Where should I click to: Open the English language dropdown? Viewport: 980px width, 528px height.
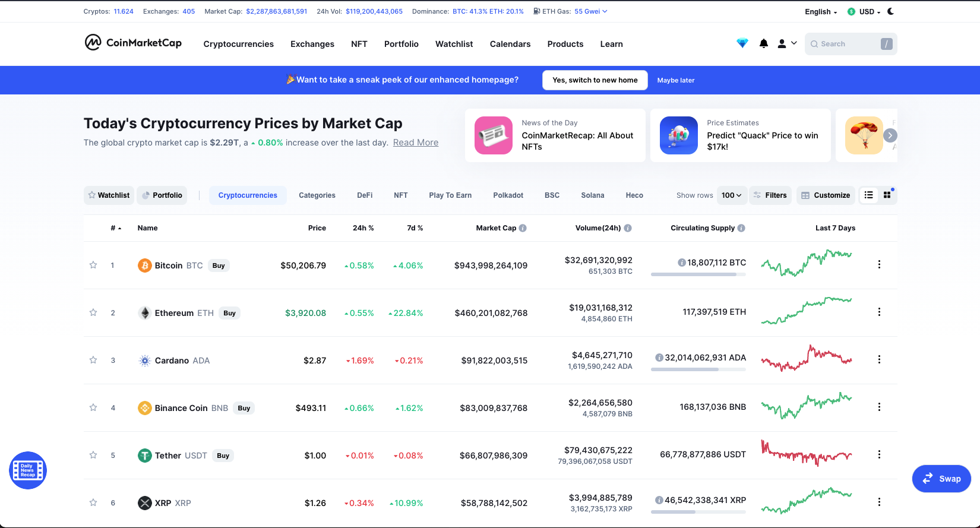click(x=821, y=11)
